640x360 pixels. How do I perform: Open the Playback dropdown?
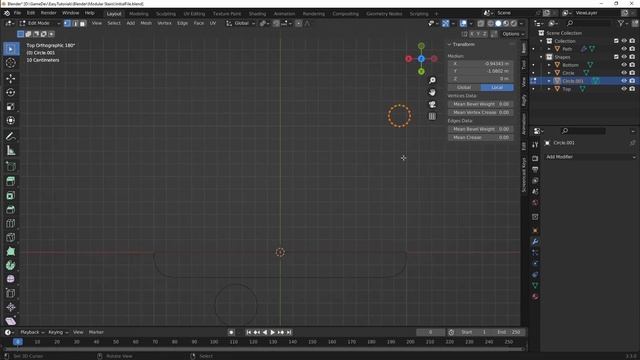pos(32,332)
